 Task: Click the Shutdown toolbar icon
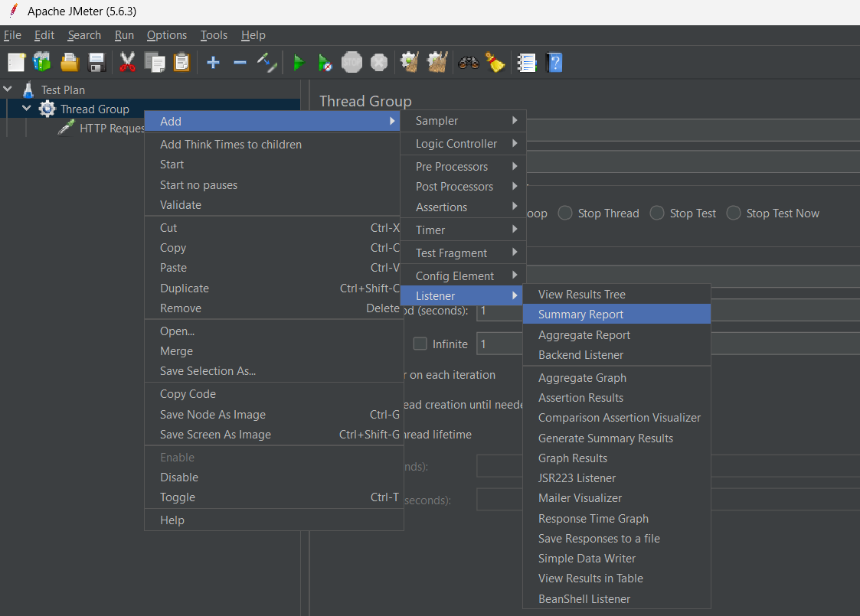(x=379, y=63)
